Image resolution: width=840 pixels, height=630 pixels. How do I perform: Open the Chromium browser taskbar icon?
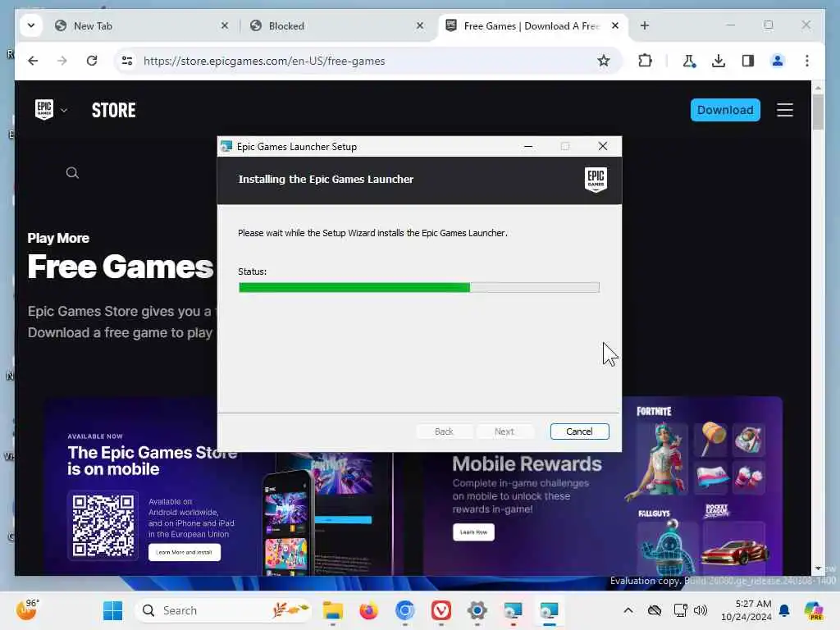(404, 610)
